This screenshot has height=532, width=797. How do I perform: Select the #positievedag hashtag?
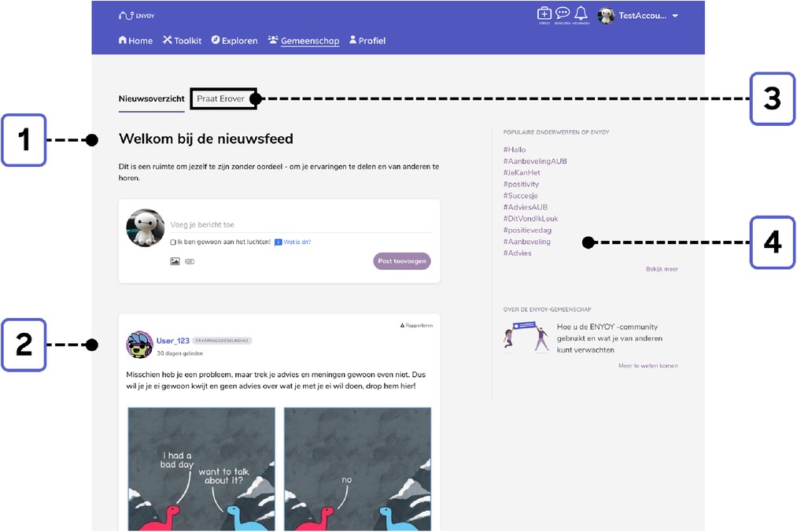[527, 231]
